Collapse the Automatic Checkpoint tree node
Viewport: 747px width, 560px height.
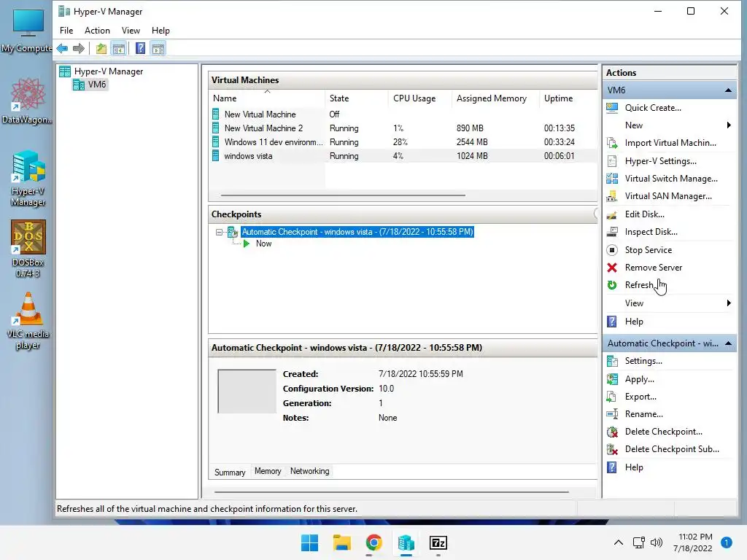click(x=219, y=233)
